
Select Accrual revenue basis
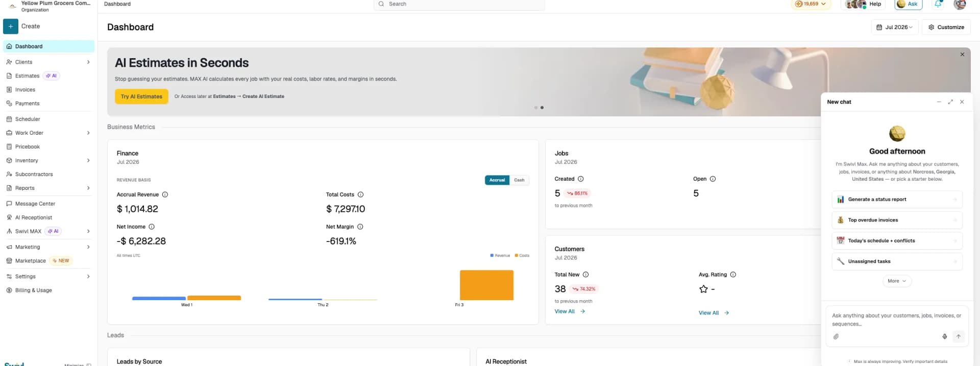point(497,180)
